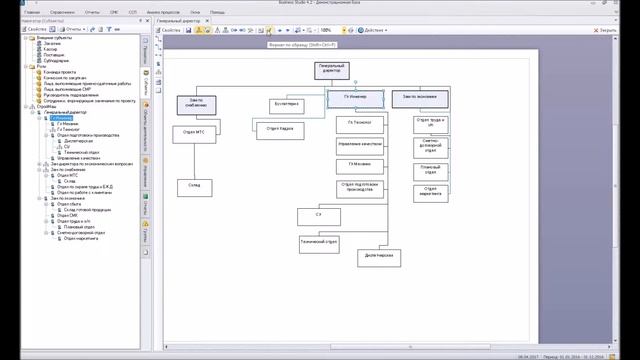Open the Помощь menu
The image size is (640, 360).
tap(217, 12)
